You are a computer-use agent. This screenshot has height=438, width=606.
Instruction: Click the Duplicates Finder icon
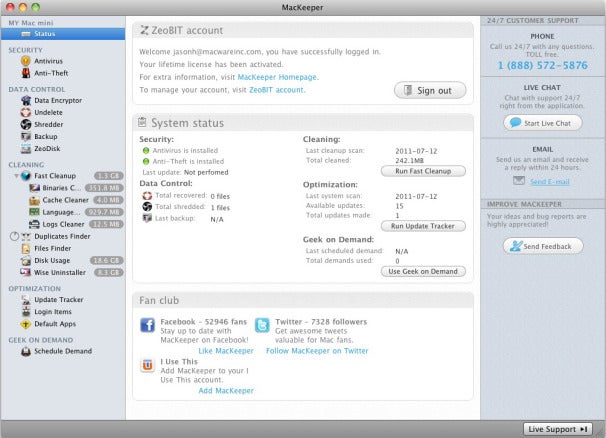(x=26, y=236)
